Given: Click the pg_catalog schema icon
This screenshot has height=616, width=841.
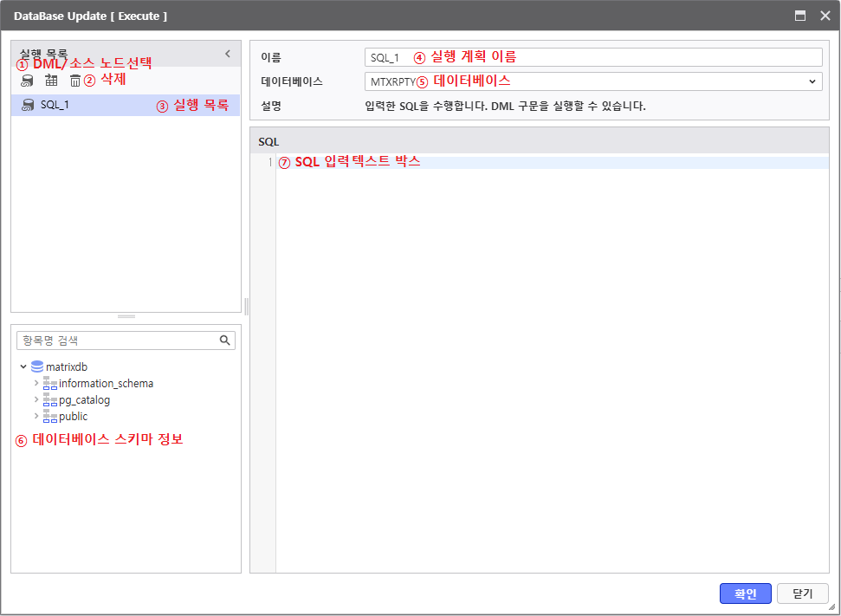Looking at the screenshot, I should tap(50, 399).
